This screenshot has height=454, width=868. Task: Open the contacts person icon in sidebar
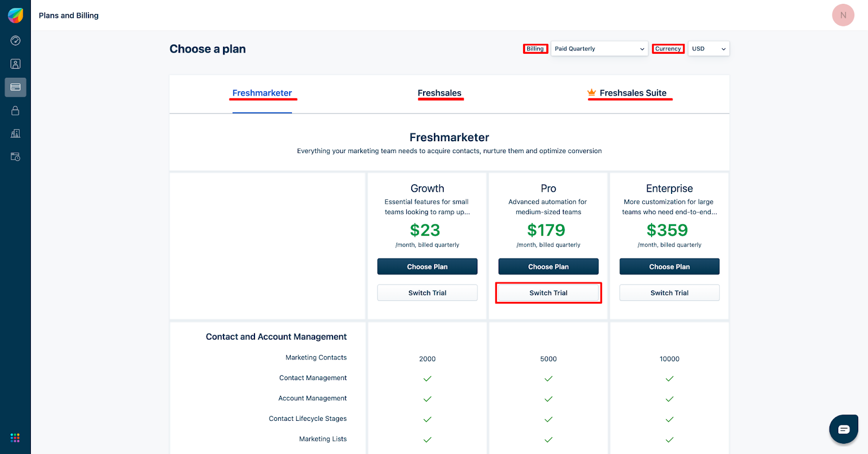[x=15, y=64]
